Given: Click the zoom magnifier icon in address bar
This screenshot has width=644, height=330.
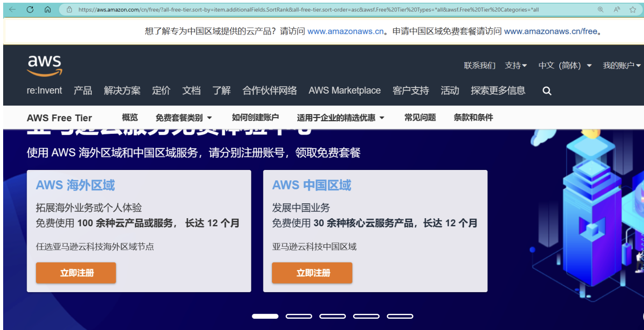Looking at the screenshot, I should pyautogui.click(x=600, y=9).
